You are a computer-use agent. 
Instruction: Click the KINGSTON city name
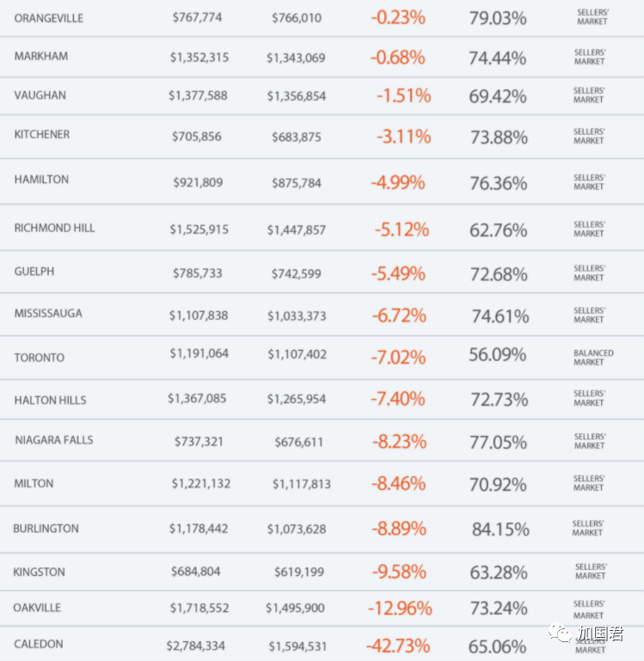[40, 572]
